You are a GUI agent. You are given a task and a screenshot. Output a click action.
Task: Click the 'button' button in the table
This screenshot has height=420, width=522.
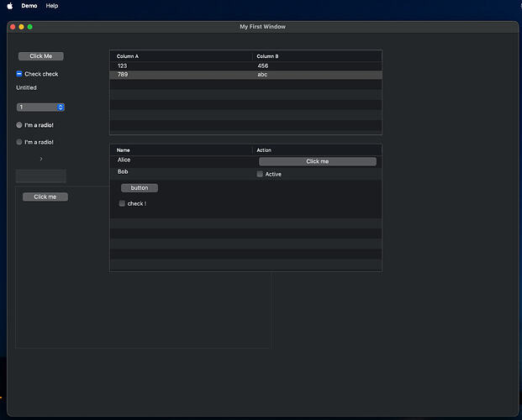tap(140, 188)
